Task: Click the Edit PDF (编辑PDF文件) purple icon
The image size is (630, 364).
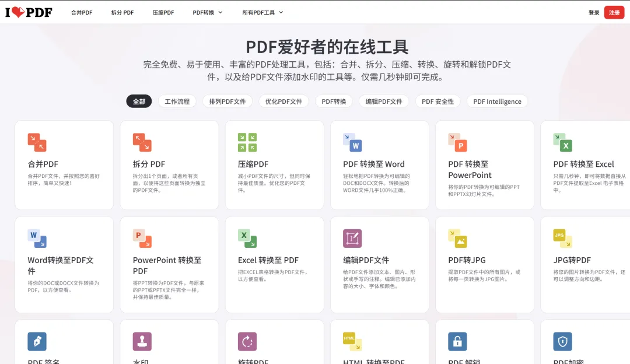Action: [x=352, y=238]
